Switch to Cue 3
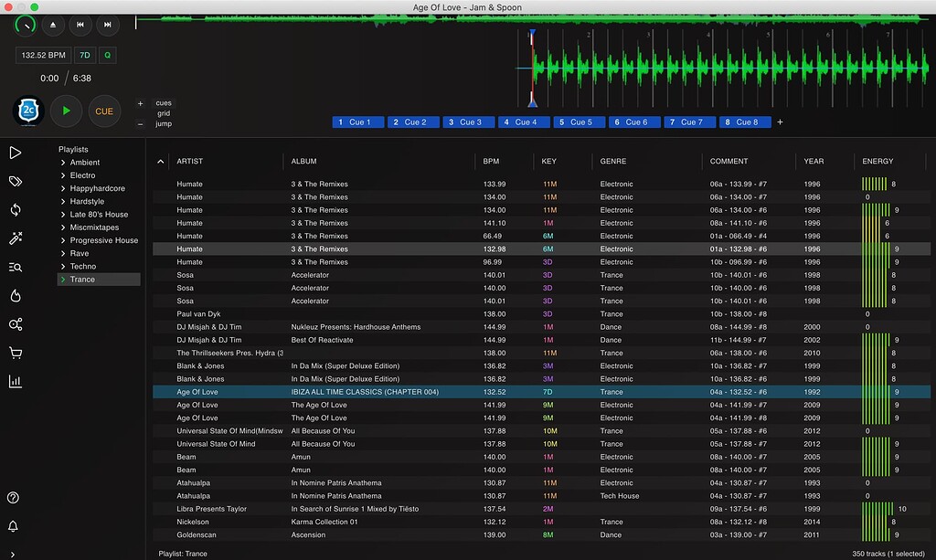Viewport: 936px width, 560px height. 468,122
